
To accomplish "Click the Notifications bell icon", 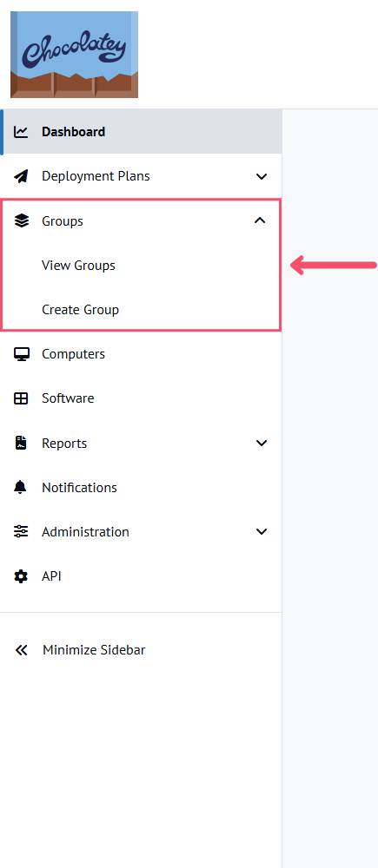I will tap(21, 487).
